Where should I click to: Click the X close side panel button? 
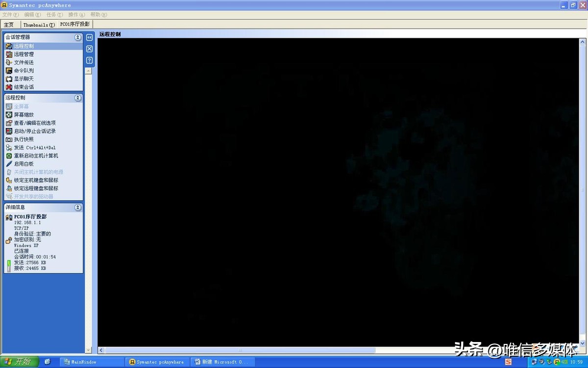pos(89,49)
